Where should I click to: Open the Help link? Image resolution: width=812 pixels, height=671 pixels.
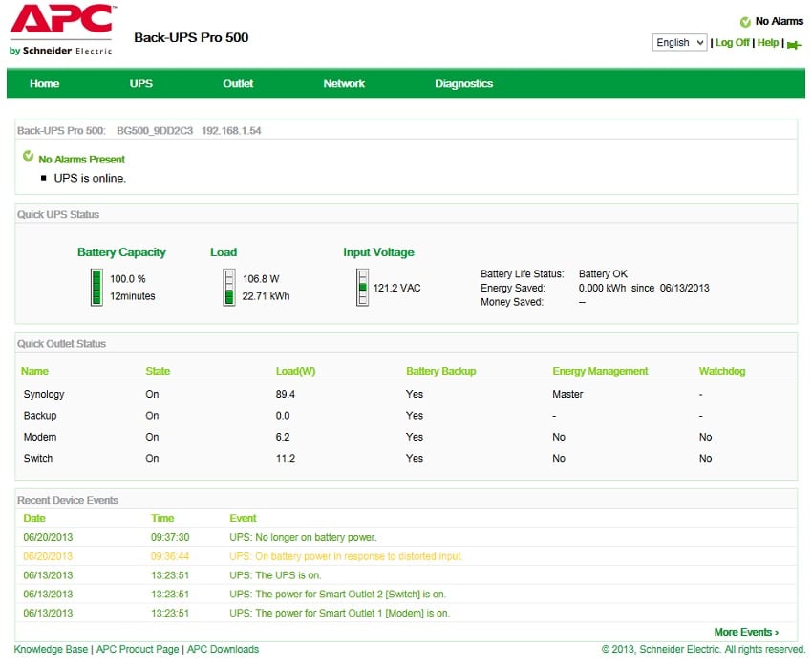click(768, 42)
